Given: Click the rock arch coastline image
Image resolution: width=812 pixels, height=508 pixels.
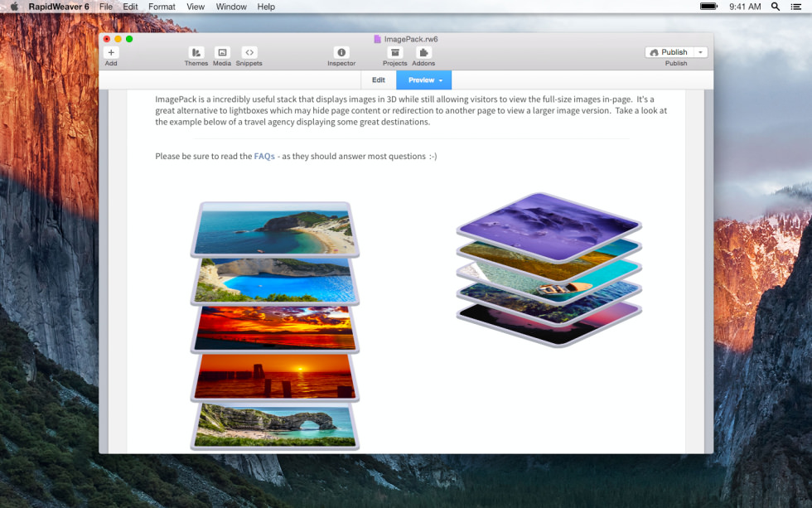Looking at the screenshot, I should pos(274,425).
